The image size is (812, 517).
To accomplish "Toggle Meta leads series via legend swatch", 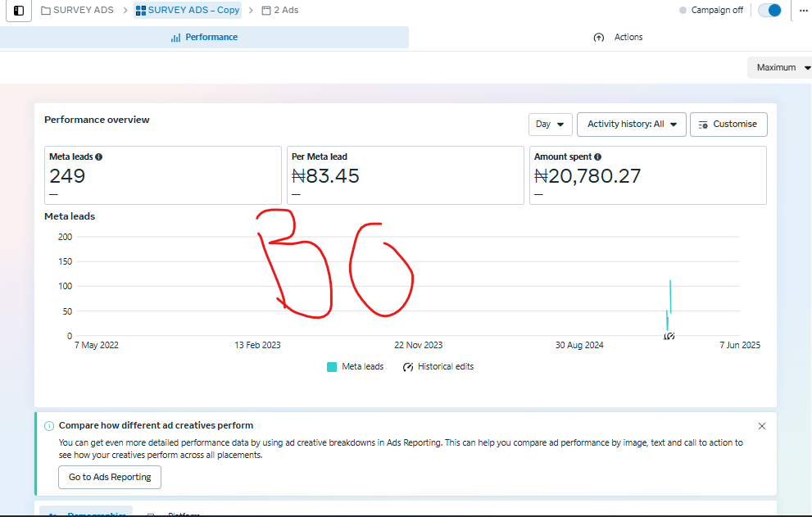I will coord(332,367).
